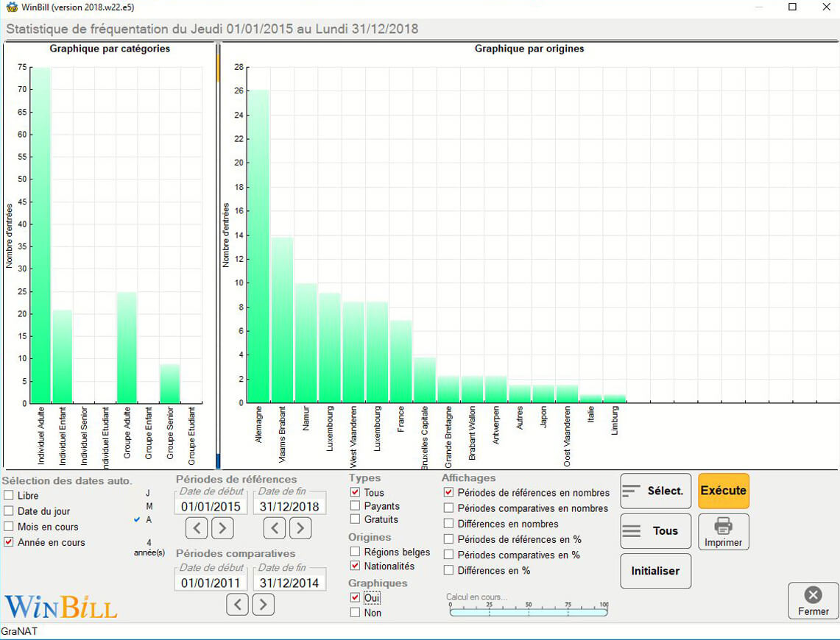The width and height of the screenshot is (840, 640).
Task: Move reference start date backward
Action: point(197,528)
